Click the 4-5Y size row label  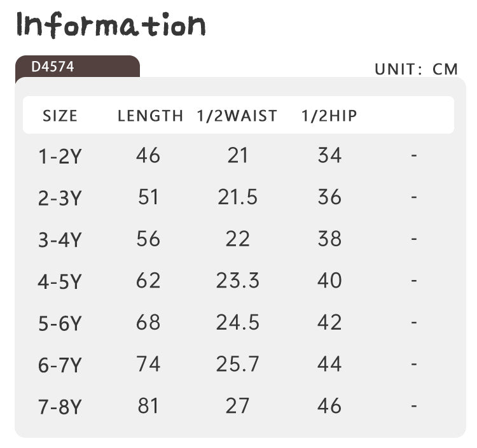(60, 281)
